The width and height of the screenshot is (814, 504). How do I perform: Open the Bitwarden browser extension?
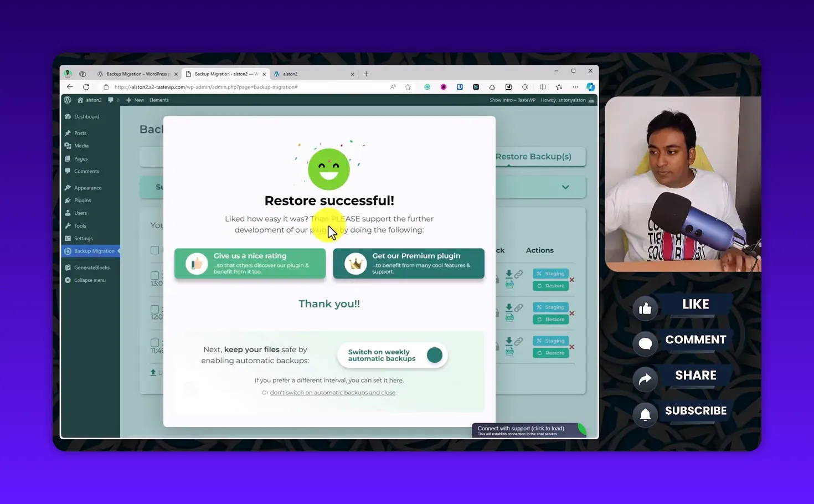(x=460, y=87)
